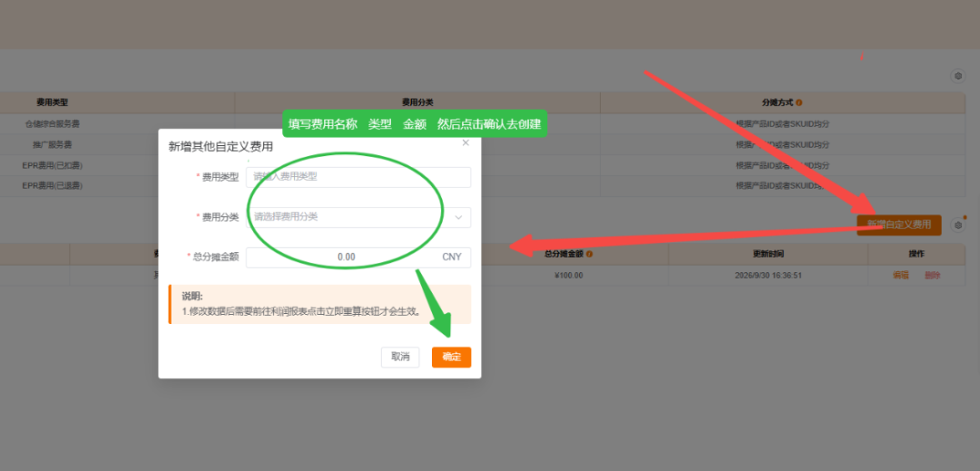Close the 新增其他自定义费用 dialog with the X
The height and width of the screenshot is (471, 980).
click(x=465, y=143)
